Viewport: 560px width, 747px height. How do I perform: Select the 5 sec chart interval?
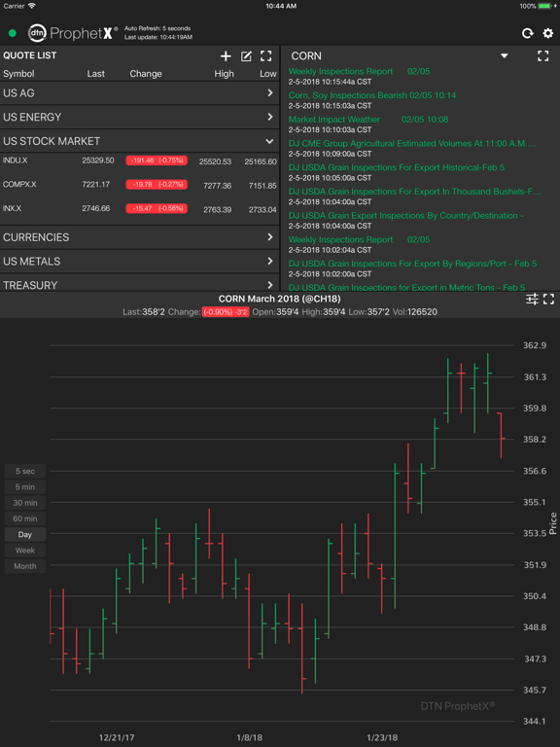(25, 471)
